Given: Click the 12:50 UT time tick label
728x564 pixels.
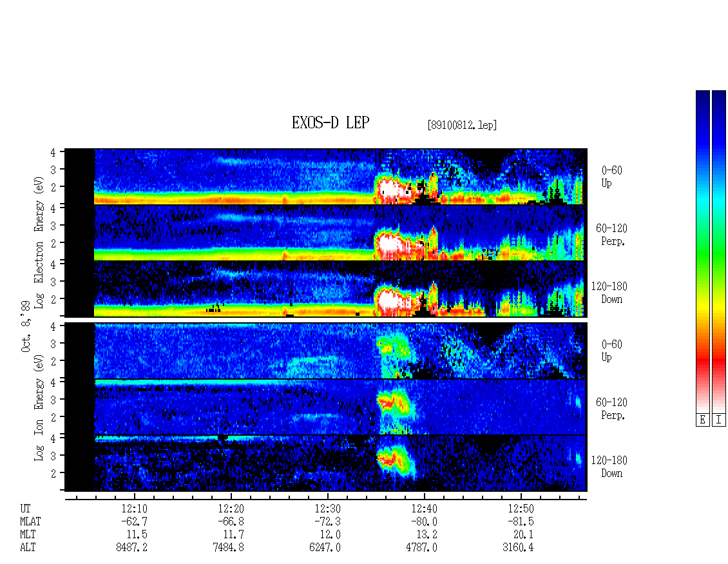Looking at the screenshot, I should click(x=521, y=509).
